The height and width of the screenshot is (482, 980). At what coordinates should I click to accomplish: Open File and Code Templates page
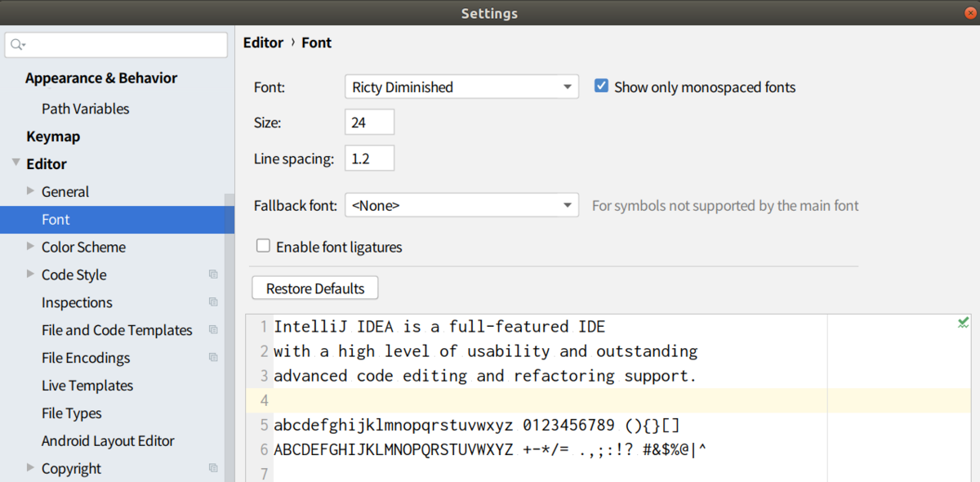click(x=117, y=330)
